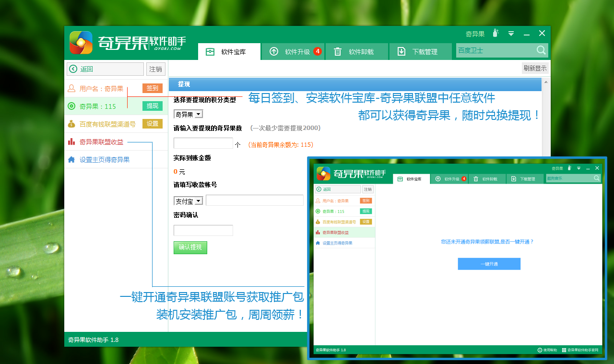Submit with the 确认提现 button
614x364 pixels.
coord(190,247)
